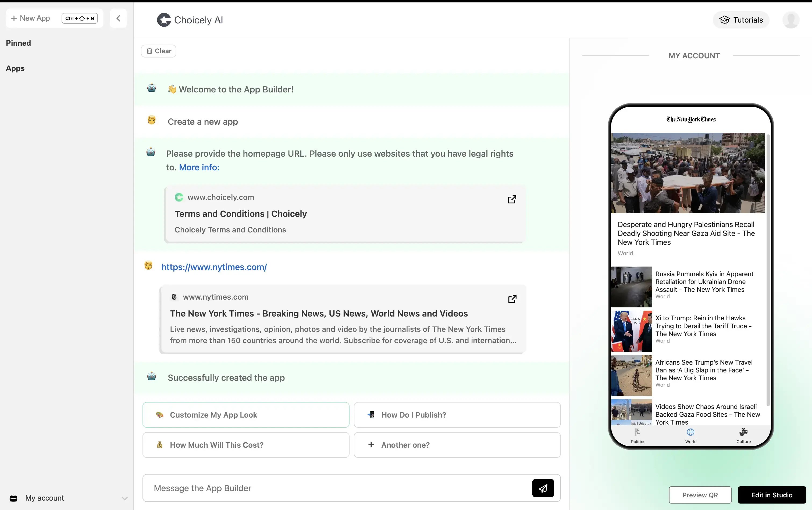Click the Choicely favicon beside www.choicely.com
The width and height of the screenshot is (812, 510).
[x=179, y=197]
